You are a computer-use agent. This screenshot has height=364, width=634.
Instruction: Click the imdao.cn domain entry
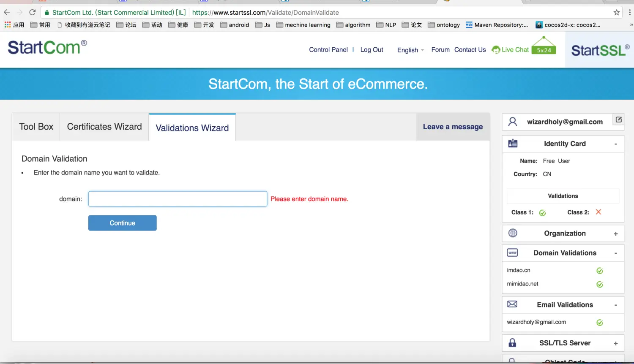(519, 270)
